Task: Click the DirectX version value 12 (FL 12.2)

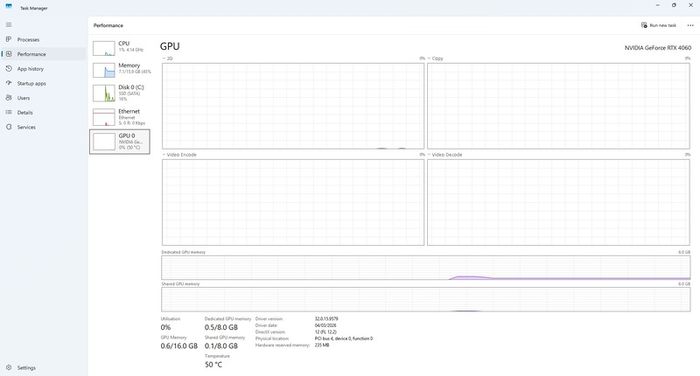Action: 325,332
